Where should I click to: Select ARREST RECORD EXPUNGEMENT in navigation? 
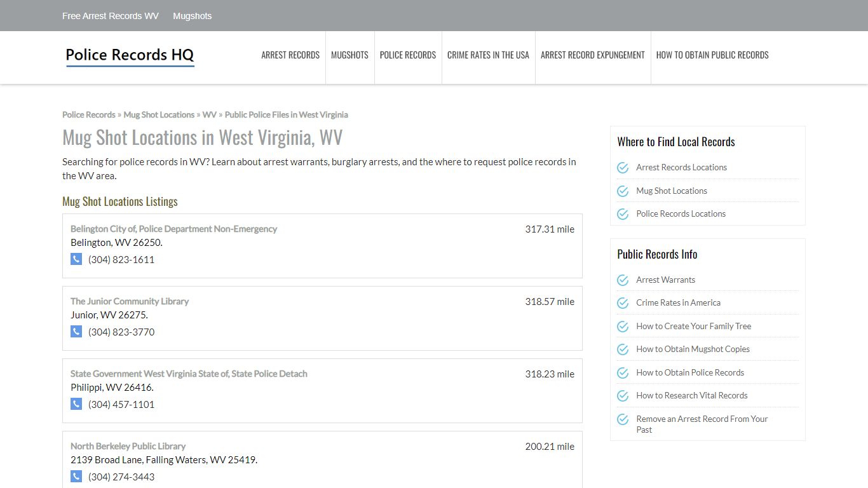pyautogui.click(x=593, y=55)
